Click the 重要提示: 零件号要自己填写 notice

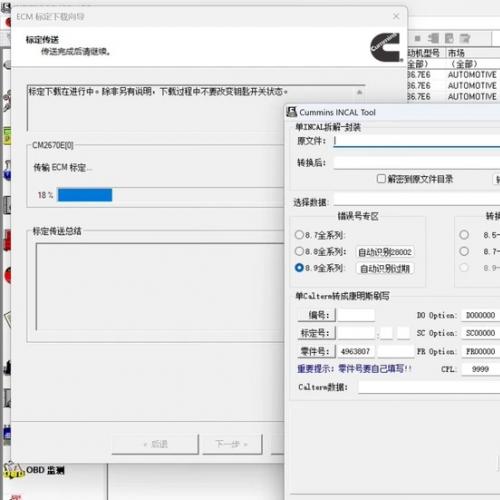click(x=354, y=369)
